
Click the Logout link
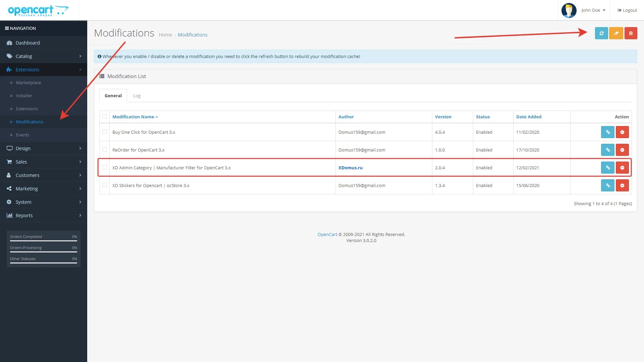tap(627, 10)
